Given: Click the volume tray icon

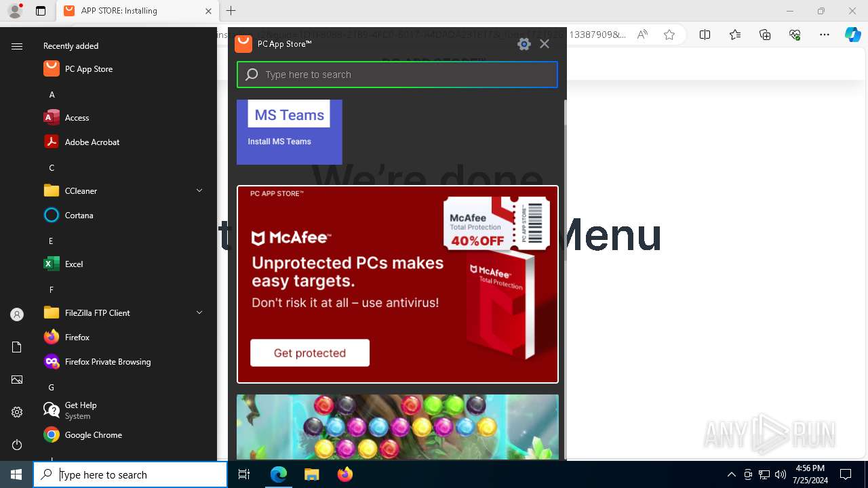Looking at the screenshot, I should [781, 474].
